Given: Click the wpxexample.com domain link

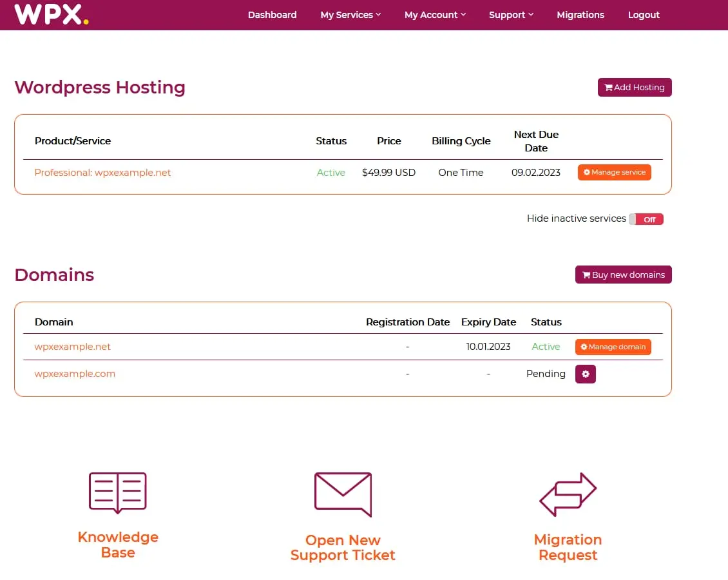Looking at the screenshot, I should pos(75,374).
